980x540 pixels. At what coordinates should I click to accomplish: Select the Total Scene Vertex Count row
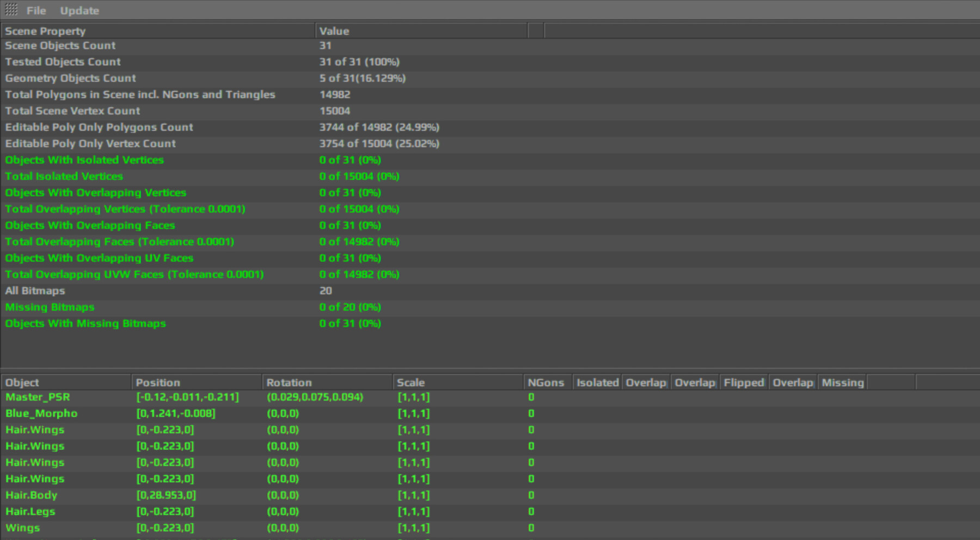[490, 111]
